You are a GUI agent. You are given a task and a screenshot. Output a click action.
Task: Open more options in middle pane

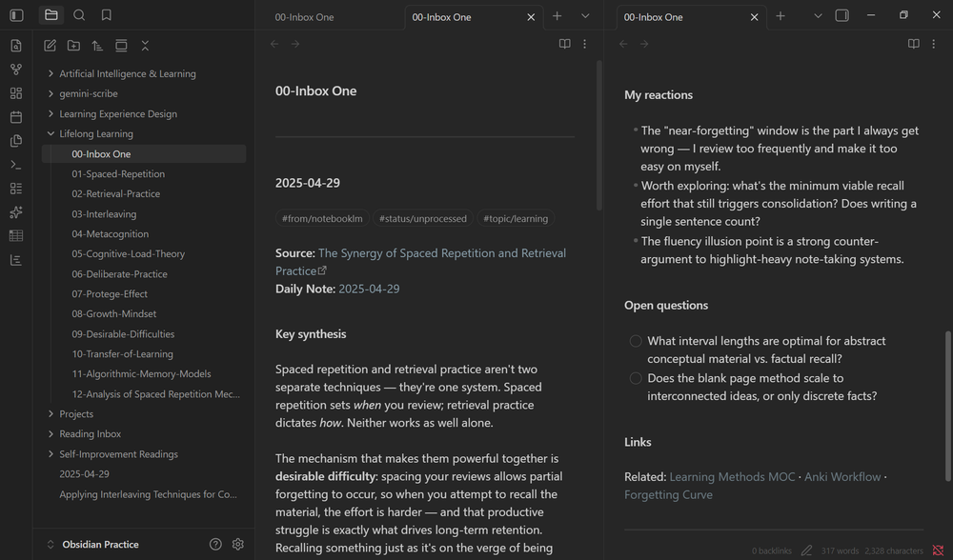585,44
